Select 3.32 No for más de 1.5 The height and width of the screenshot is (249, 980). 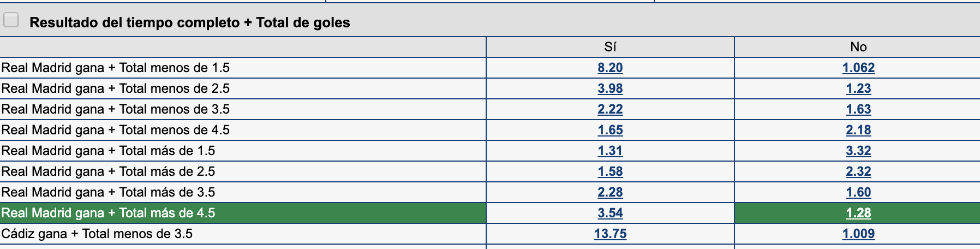click(x=858, y=151)
